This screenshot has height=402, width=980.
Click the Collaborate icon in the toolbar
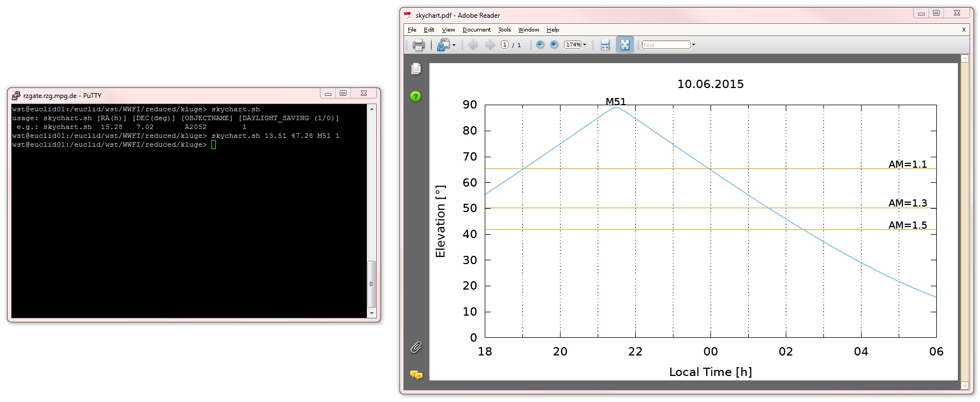[x=443, y=45]
